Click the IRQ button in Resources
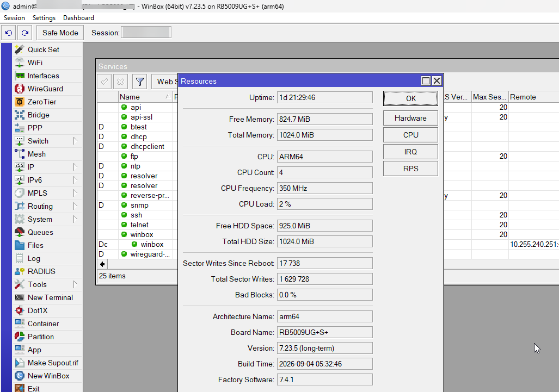 [x=410, y=152]
